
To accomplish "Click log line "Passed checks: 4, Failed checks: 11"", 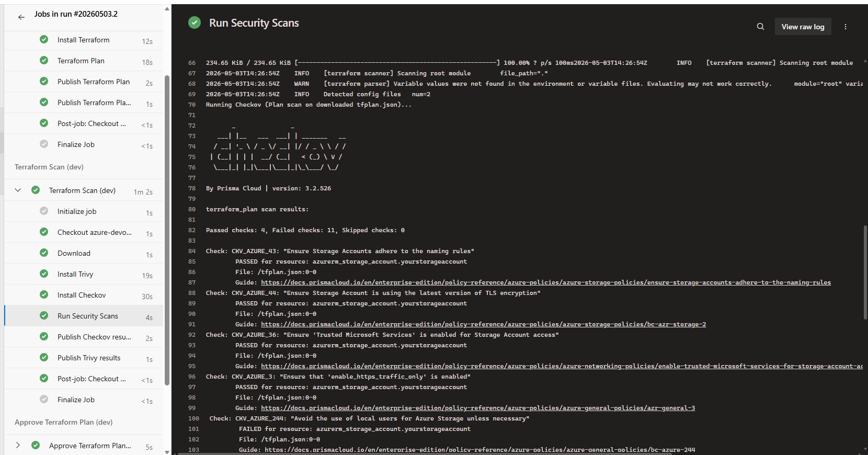I will tap(305, 230).
